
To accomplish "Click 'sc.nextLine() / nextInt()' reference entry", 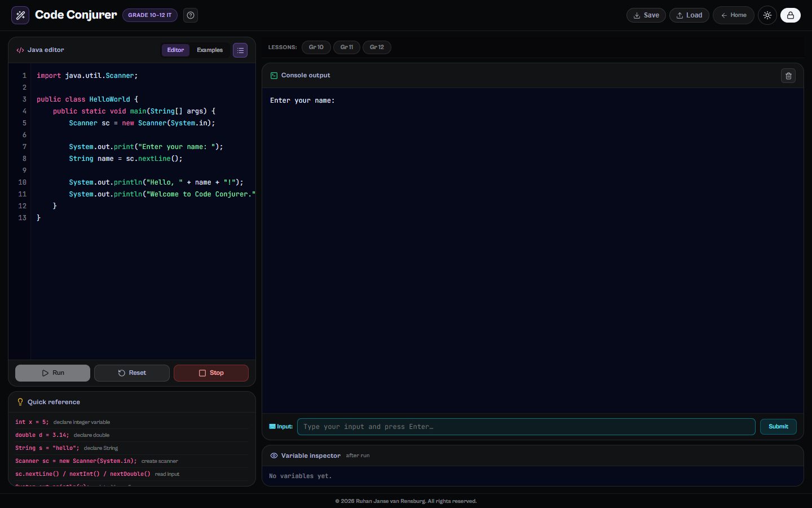I will (83, 474).
